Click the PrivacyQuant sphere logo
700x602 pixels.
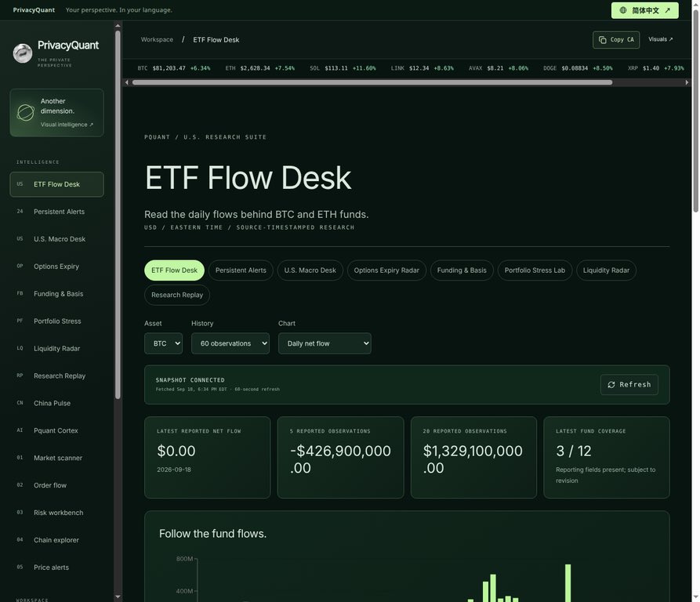tap(22, 53)
